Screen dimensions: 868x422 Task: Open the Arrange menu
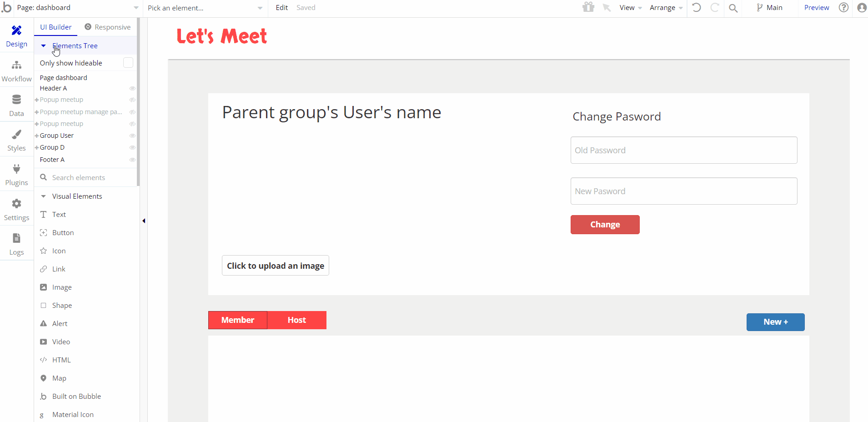(x=666, y=8)
